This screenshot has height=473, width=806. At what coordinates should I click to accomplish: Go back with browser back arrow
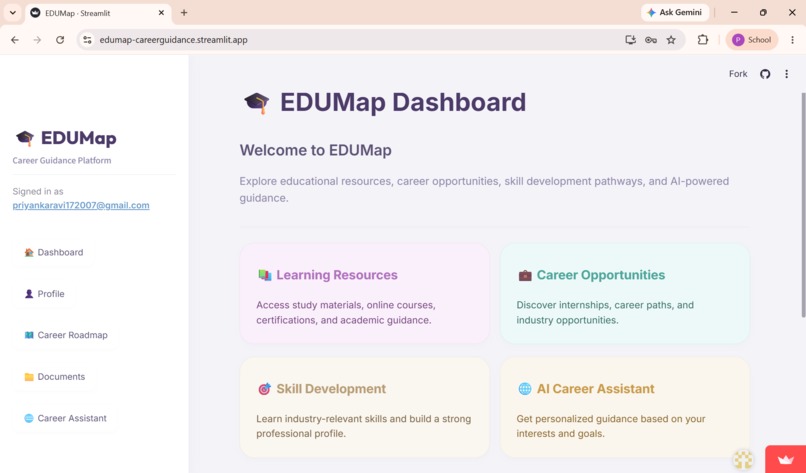point(15,40)
